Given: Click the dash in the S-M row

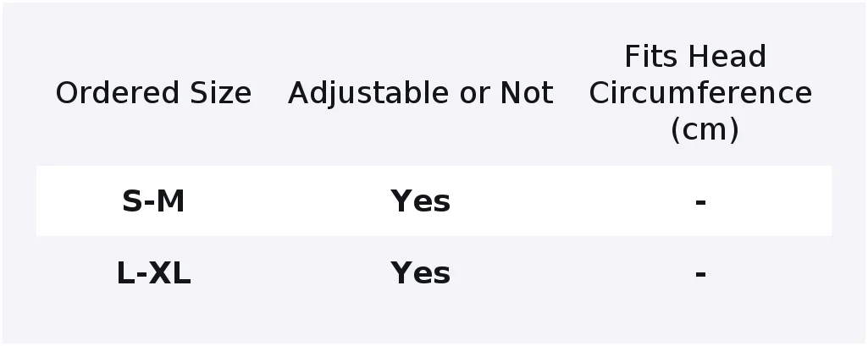Looking at the screenshot, I should pyautogui.click(x=700, y=202).
